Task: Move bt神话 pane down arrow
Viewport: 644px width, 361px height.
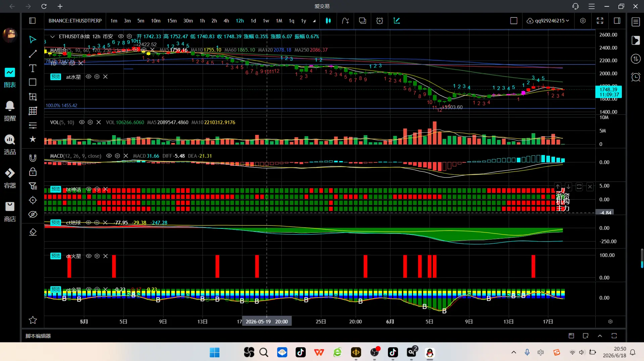Action: tap(568, 187)
